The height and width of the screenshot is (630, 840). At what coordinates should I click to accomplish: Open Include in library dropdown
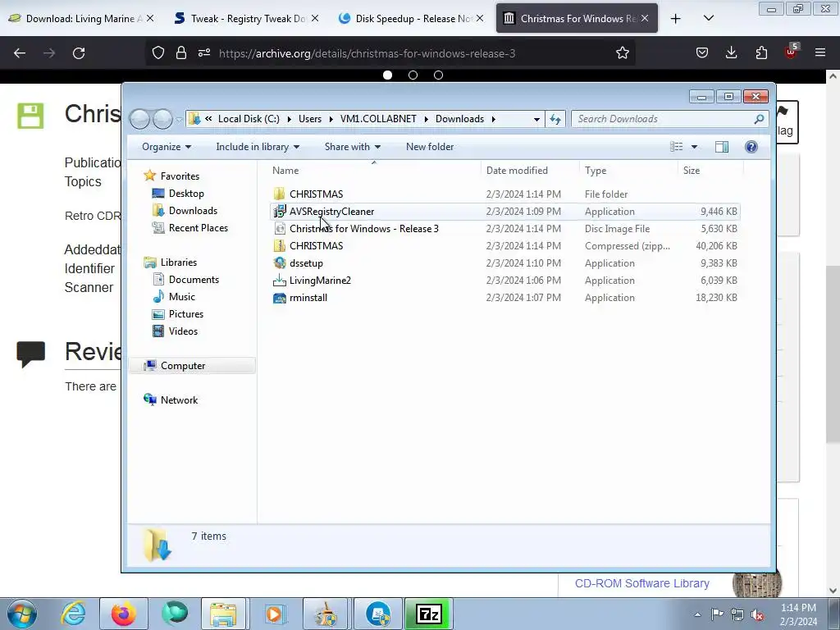(258, 147)
